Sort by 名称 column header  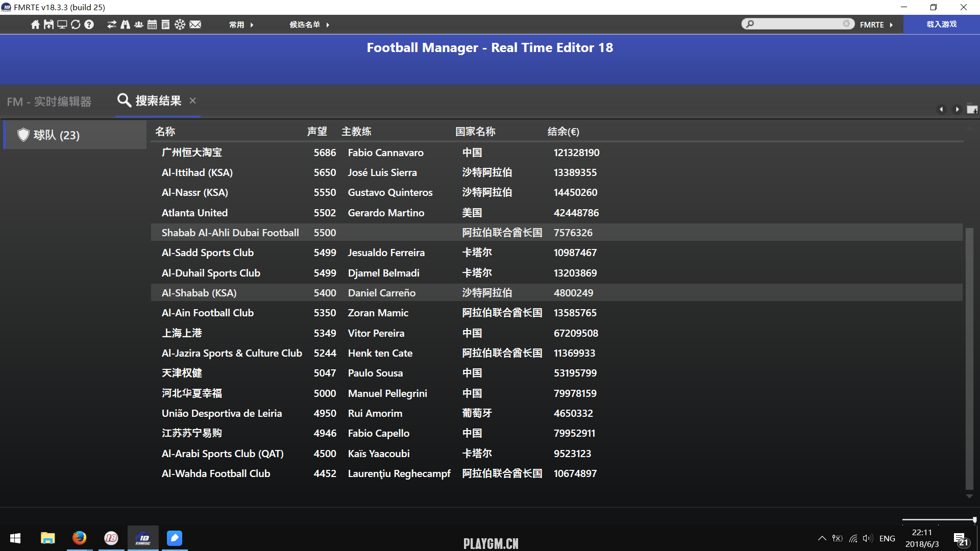(x=165, y=132)
